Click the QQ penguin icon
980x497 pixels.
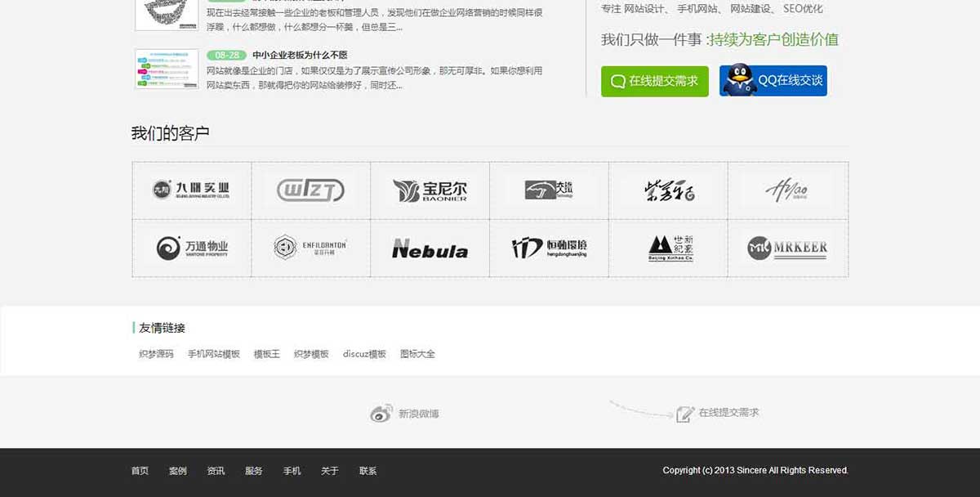click(x=738, y=80)
